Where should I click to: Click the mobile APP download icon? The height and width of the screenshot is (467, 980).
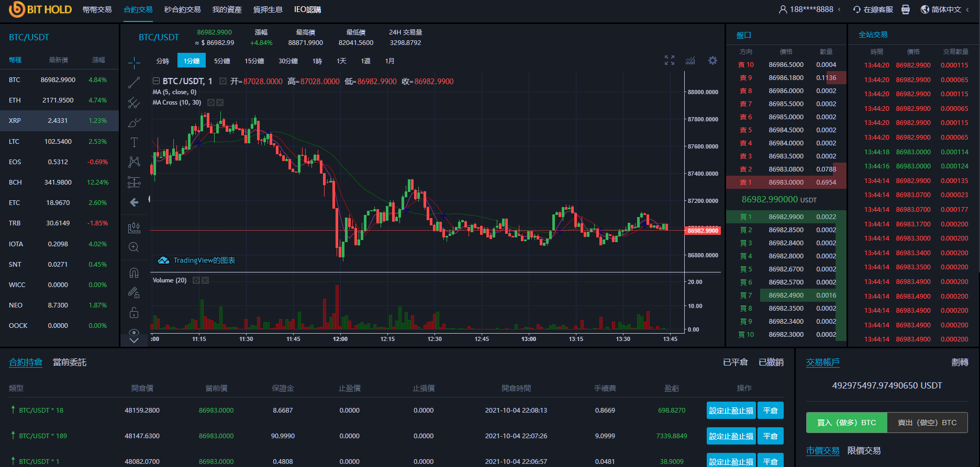(x=906, y=9)
